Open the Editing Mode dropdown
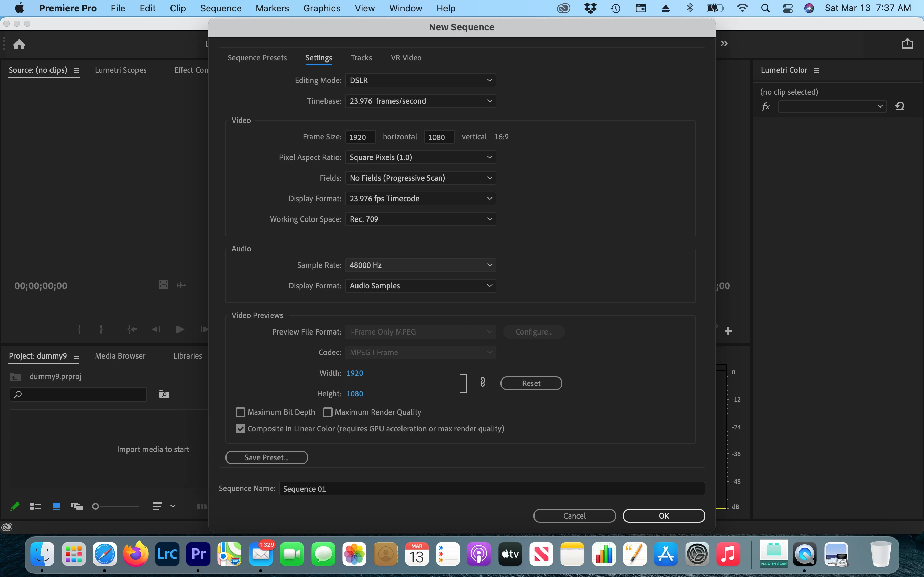Screen dimensions: 924x577 point(420,80)
